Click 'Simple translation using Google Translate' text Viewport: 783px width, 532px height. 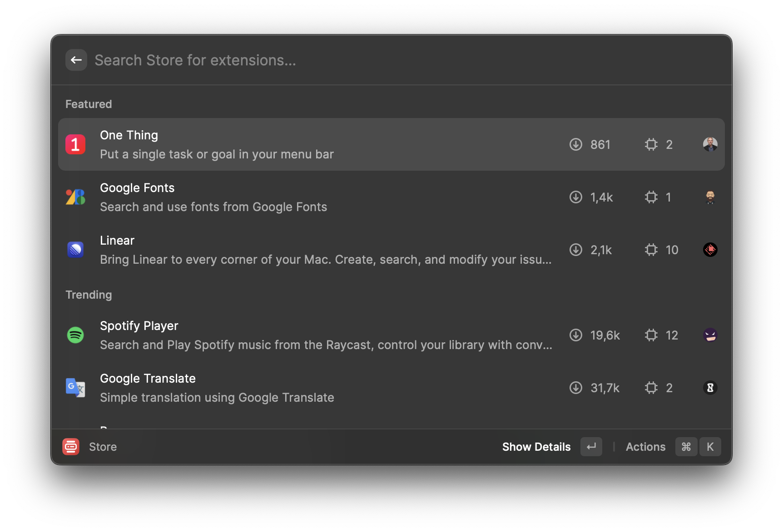(x=217, y=398)
